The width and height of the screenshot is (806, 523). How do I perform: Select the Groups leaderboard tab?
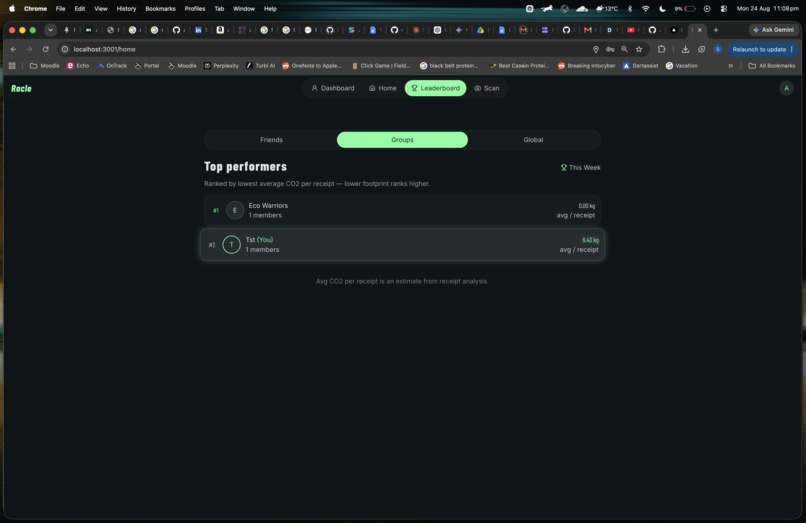coord(402,140)
